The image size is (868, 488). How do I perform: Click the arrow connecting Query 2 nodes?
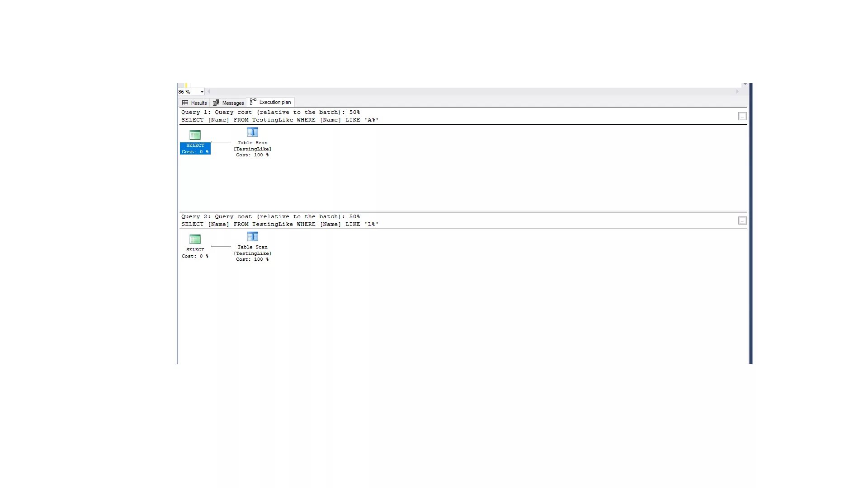click(x=221, y=247)
